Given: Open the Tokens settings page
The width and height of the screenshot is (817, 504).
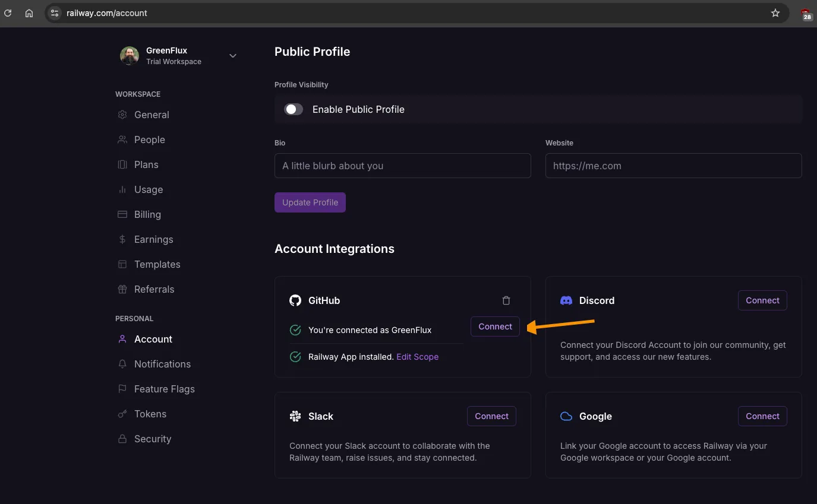Looking at the screenshot, I should point(150,414).
